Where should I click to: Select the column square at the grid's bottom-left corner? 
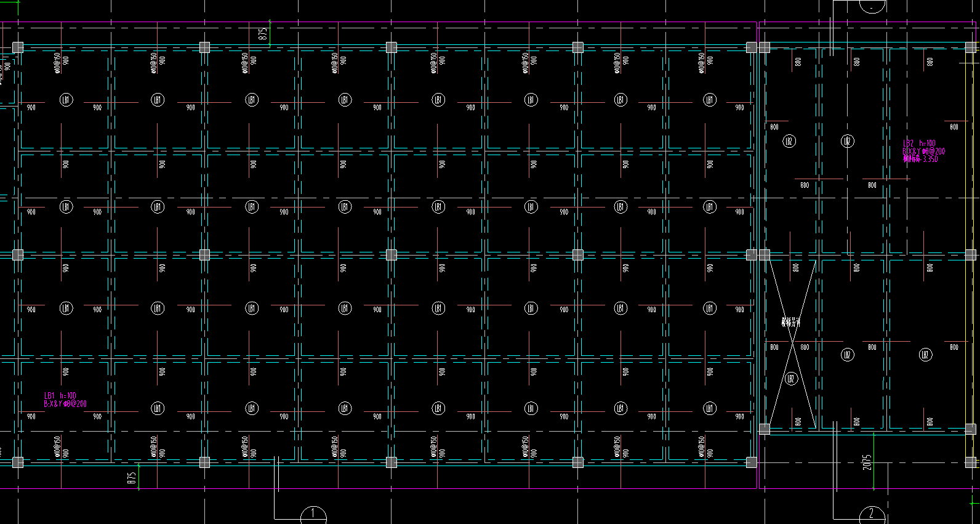click(x=18, y=462)
